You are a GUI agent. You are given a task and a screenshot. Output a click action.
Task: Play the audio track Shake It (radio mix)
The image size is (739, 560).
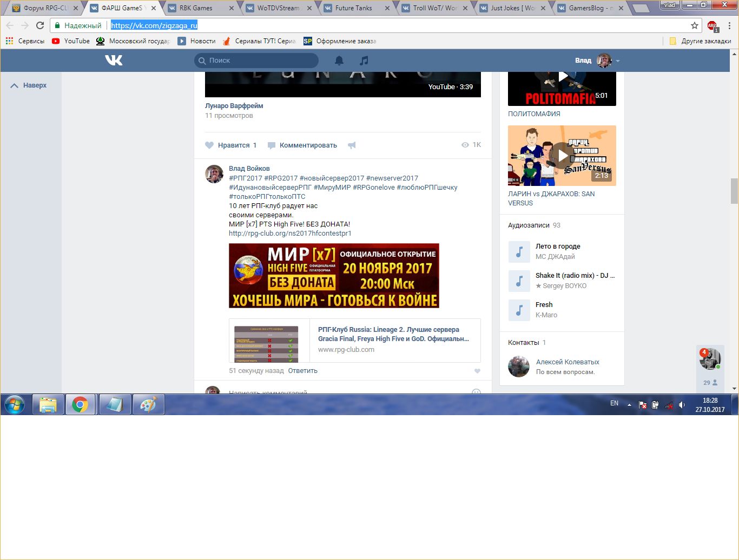point(519,281)
